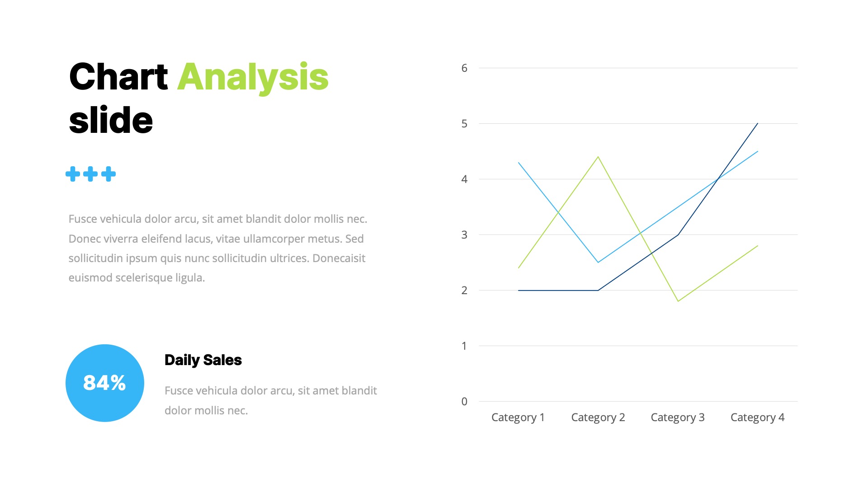Image resolution: width=868 pixels, height=488 pixels.
Task: Click the green line's peak at Category 2
Action: 598,157
